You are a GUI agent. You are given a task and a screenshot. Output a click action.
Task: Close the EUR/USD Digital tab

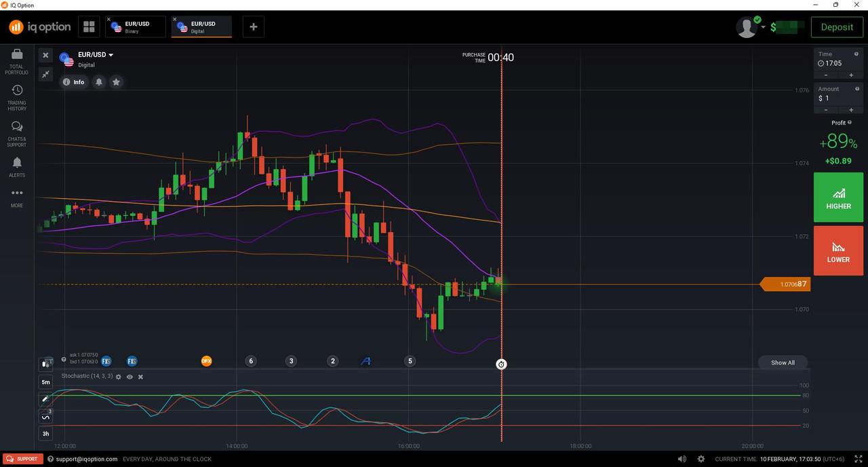click(x=174, y=20)
